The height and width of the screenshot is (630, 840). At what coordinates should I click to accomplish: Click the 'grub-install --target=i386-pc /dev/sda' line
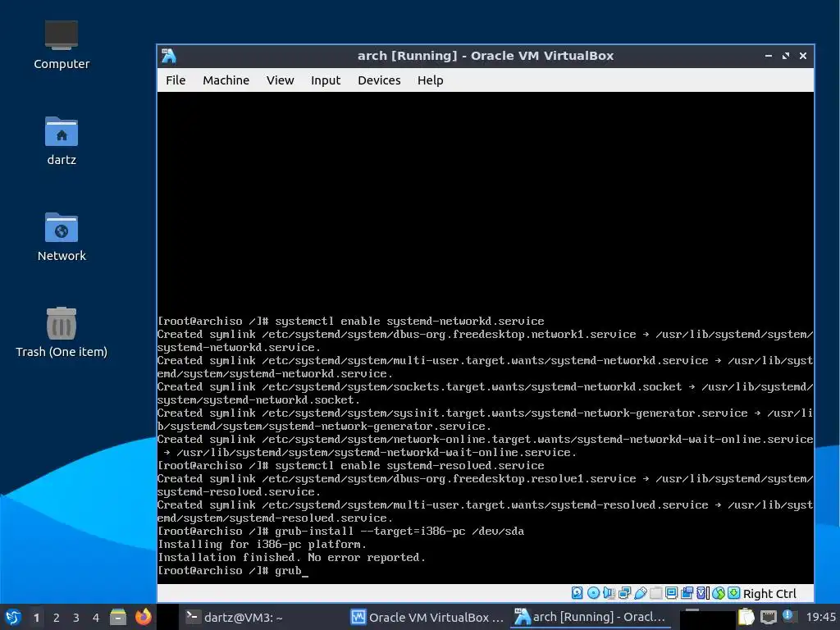[340, 531]
